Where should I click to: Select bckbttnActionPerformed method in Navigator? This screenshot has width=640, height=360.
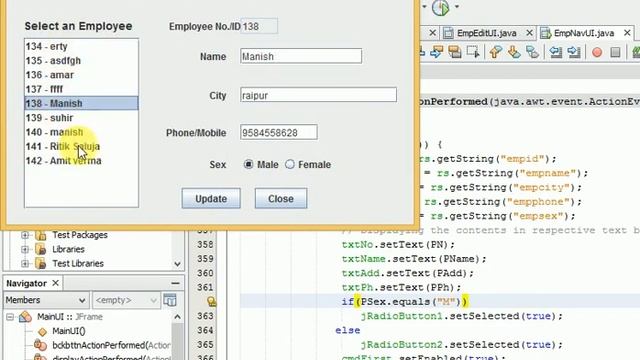pyautogui.click(x=111, y=345)
